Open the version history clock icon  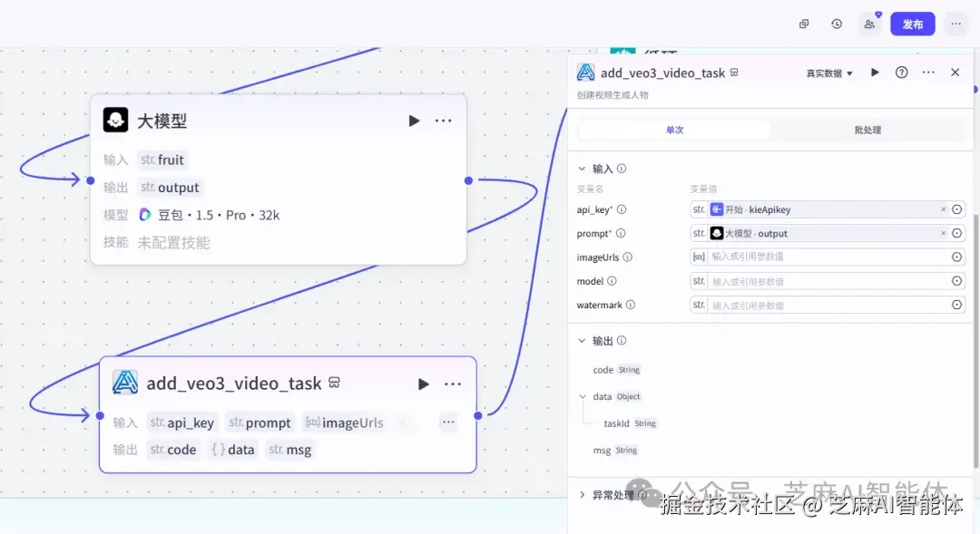click(837, 24)
